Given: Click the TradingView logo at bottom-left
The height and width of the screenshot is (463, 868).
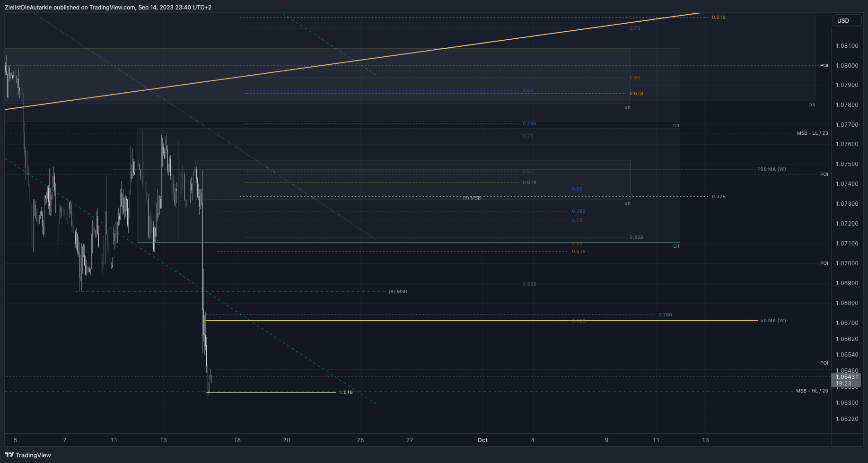Looking at the screenshot, I should 28,455.
